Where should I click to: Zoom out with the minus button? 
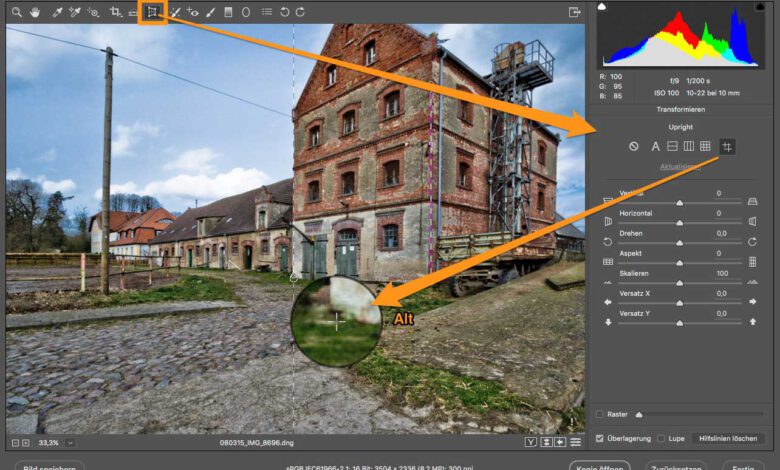15,443
